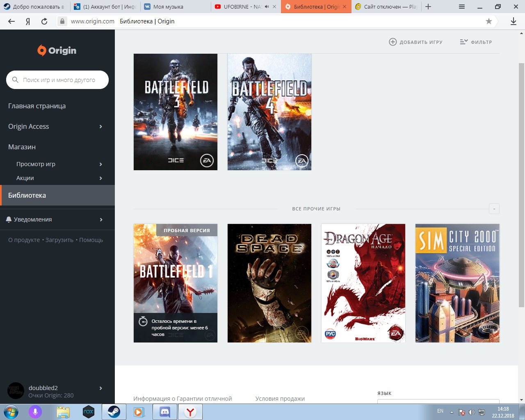This screenshot has width=525, height=420.
Task: Open Dragon Age Начало game tile
Action: (363, 283)
